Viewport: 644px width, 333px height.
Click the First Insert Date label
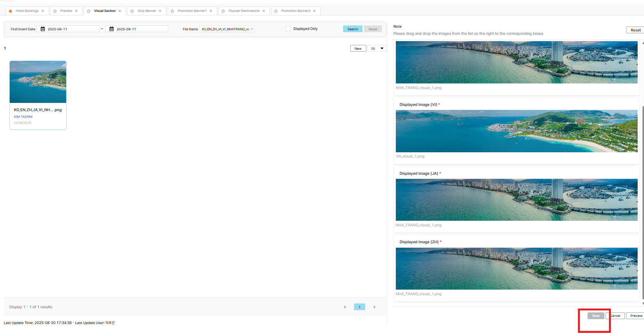point(23,29)
